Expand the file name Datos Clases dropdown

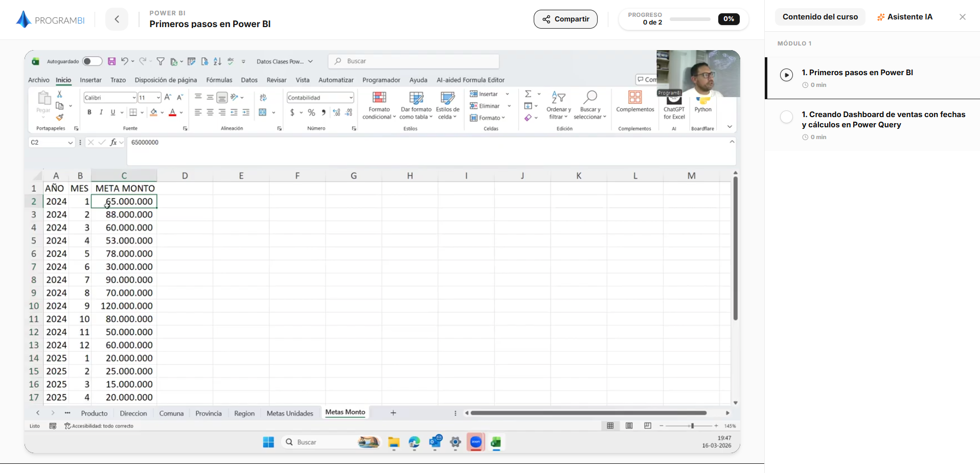[310, 61]
